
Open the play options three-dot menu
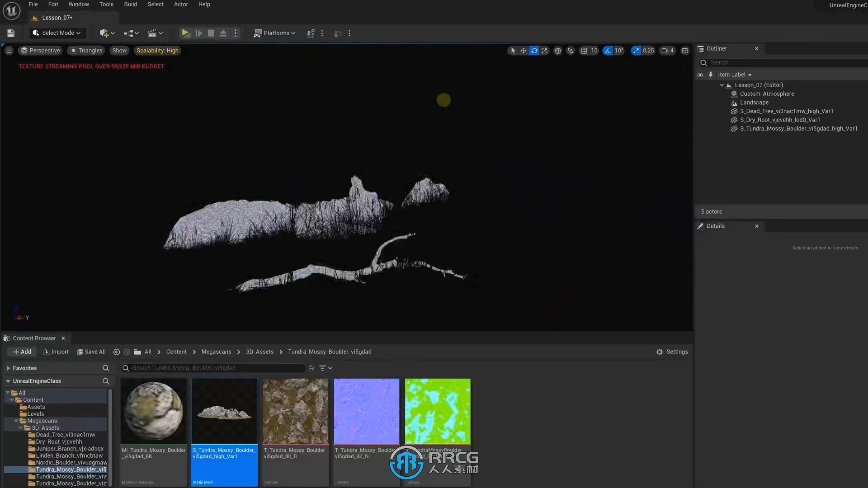tap(236, 33)
